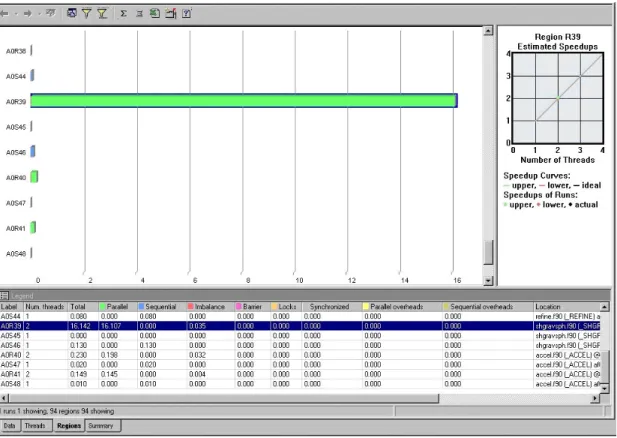Screen dimensions: 617x438
Task: Click the legend table's scroll-up arrow
Action: 605,307
